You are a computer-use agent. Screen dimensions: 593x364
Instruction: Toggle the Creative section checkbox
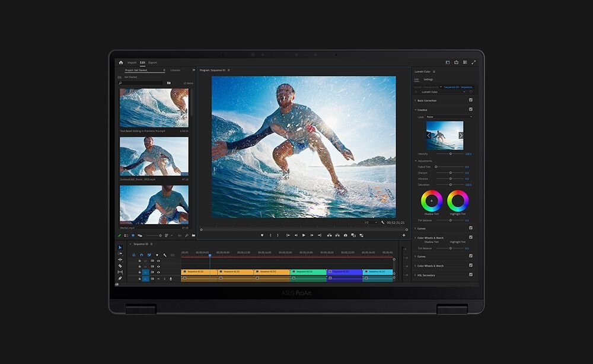click(471, 109)
